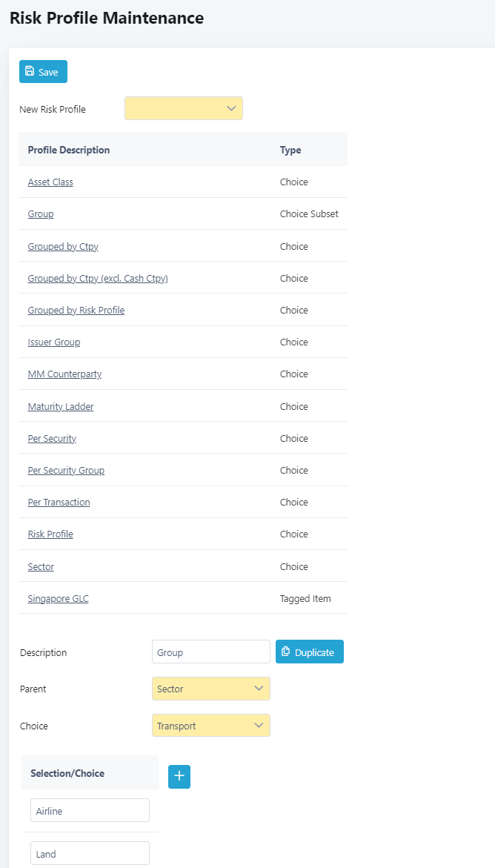This screenshot has height=868, width=495.
Task: Open the Per Transaction profile
Action: tap(59, 502)
